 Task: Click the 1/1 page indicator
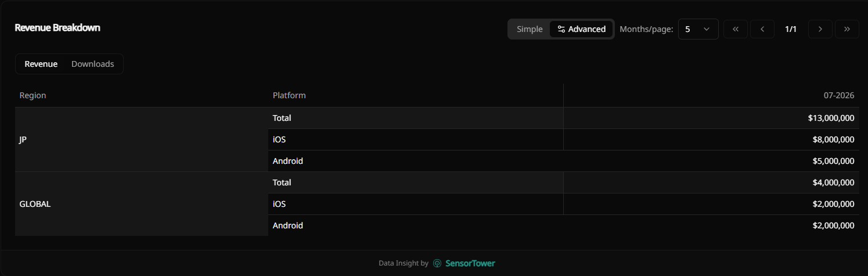tap(791, 29)
